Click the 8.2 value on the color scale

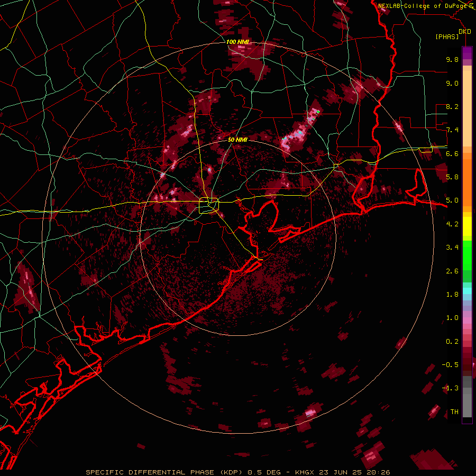click(x=452, y=107)
